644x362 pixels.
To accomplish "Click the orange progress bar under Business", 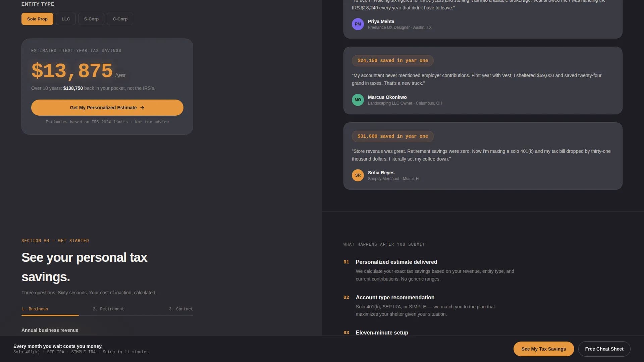I will tap(50, 315).
